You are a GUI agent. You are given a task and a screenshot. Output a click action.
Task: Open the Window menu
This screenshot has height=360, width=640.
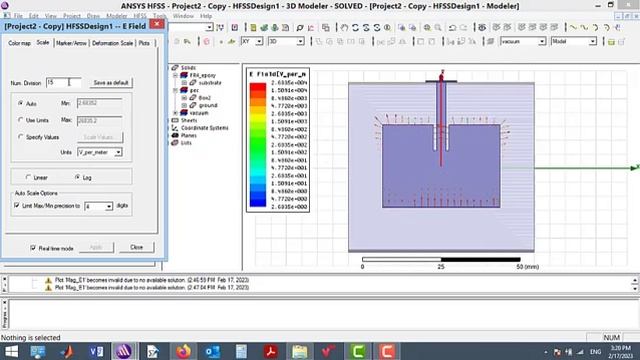pyautogui.click(x=183, y=16)
